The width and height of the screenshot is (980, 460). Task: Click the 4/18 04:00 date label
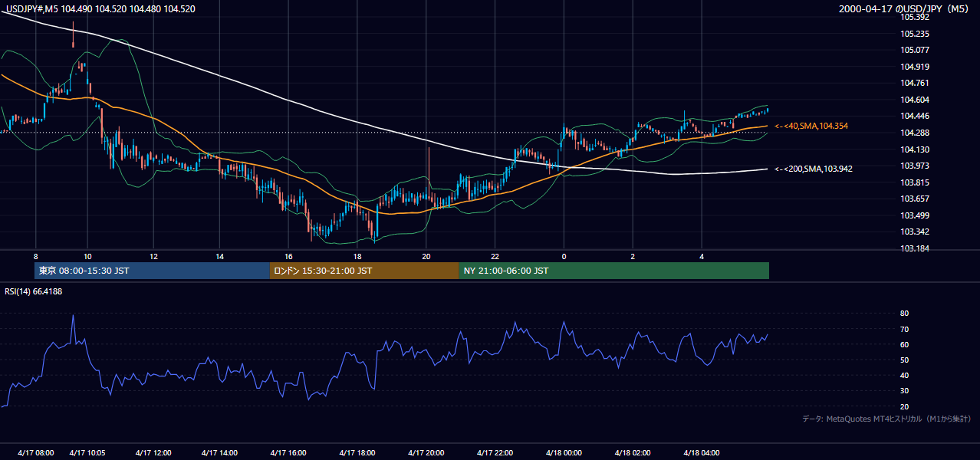pyautogui.click(x=702, y=452)
